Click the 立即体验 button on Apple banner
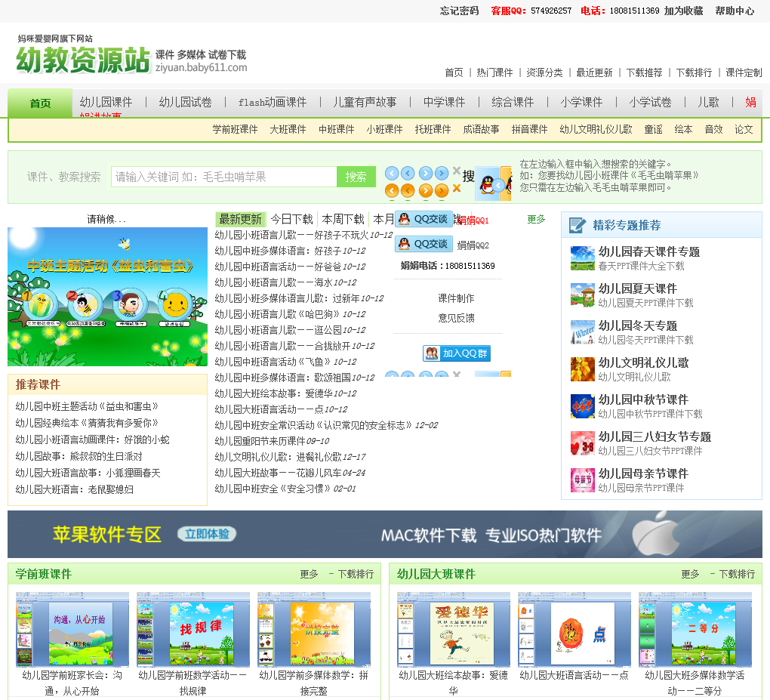Screen dimensions: 770x700 pyautogui.click(x=207, y=534)
